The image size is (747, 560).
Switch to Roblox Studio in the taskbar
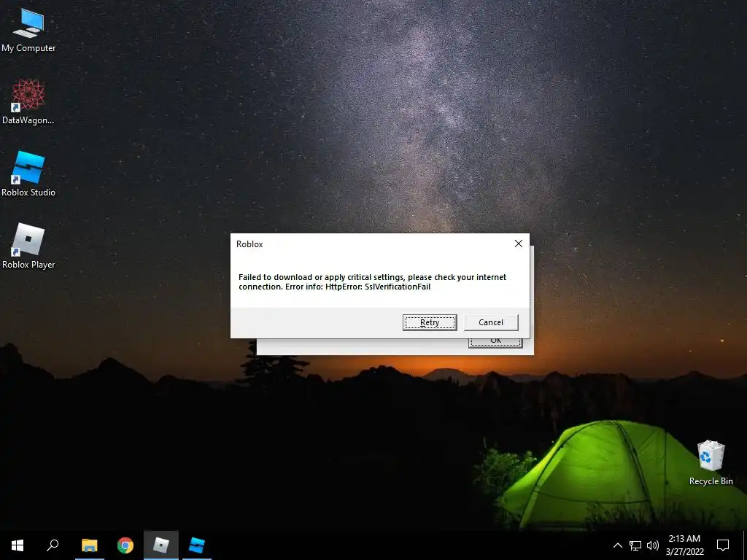pos(197,545)
